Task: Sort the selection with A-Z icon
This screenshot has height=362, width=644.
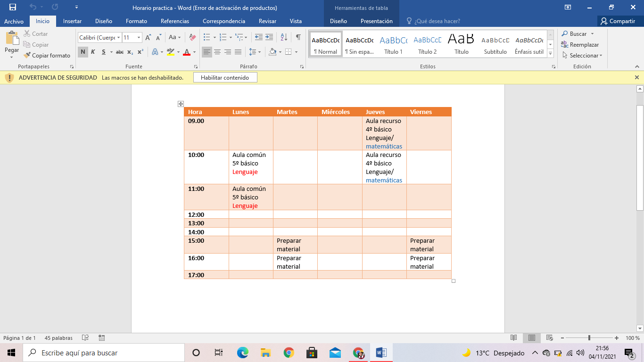Action: pyautogui.click(x=284, y=37)
